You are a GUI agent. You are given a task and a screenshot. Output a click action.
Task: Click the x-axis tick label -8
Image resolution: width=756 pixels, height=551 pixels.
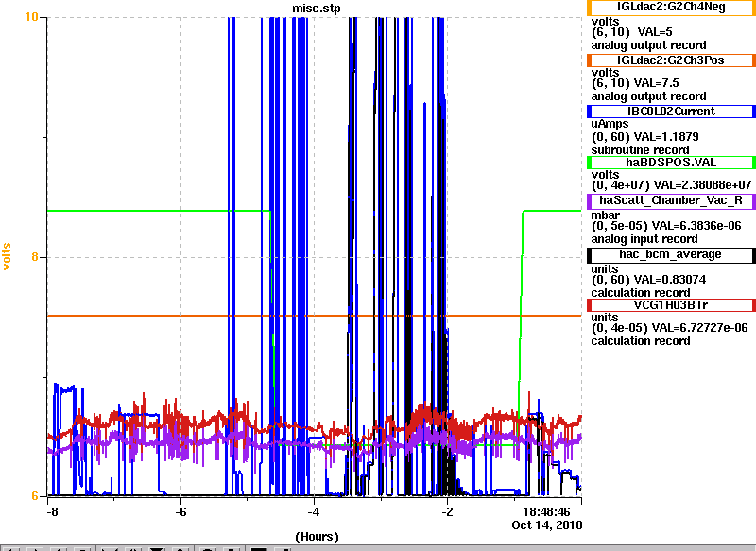click(52, 512)
